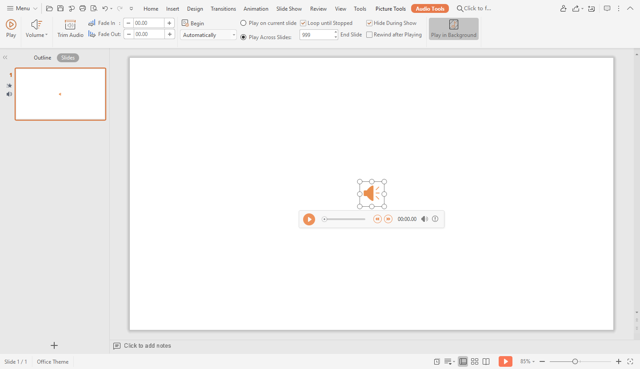
Task: Click the End Slide spinner arrows
Action: [336, 35]
